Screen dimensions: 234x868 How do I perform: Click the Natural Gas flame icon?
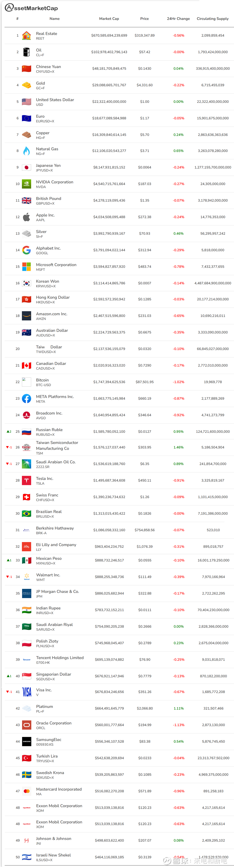point(26,151)
